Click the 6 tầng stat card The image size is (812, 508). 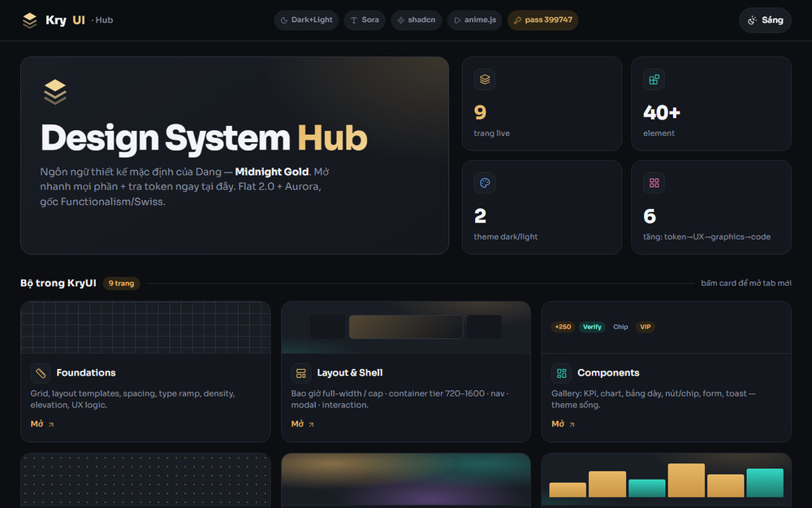[x=711, y=207]
